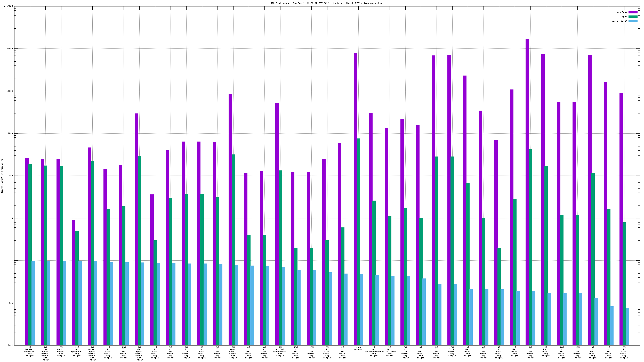The height and width of the screenshot is (362, 644).
Task: Click the old.spam.dnsbl.sorbs.net origin x-axis label
Action: (139, 354)
